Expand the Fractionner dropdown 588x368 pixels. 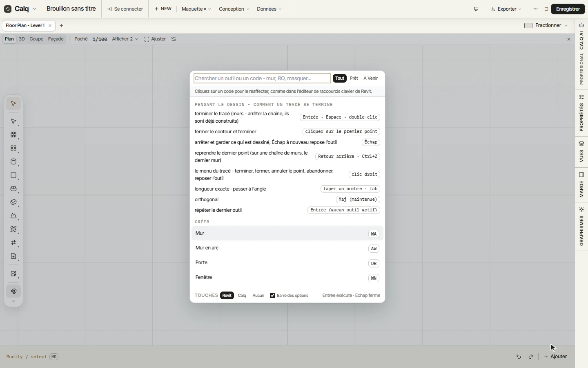pos(546,25)
